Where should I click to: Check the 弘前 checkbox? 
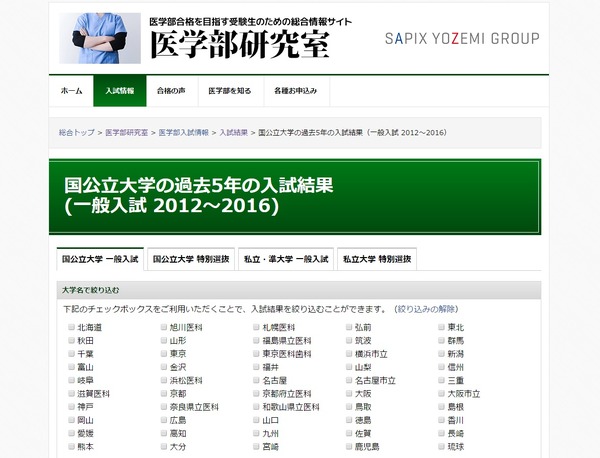pos(349,327)
